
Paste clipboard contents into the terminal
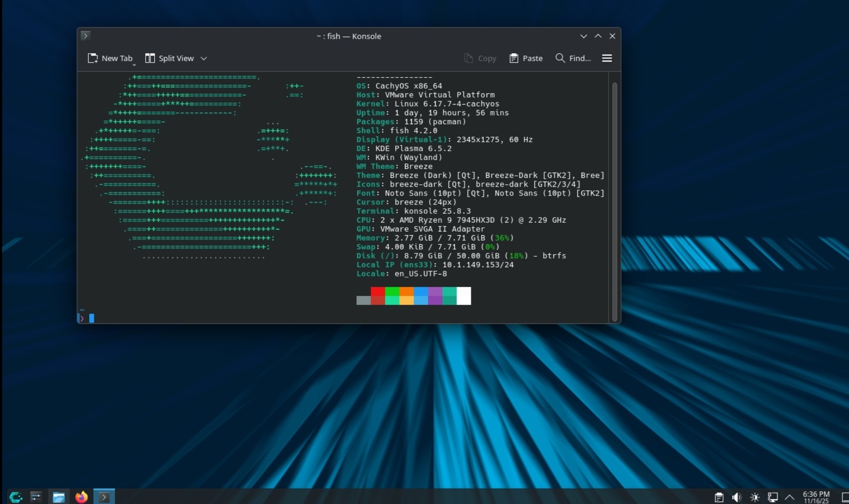tap(526, 58)
